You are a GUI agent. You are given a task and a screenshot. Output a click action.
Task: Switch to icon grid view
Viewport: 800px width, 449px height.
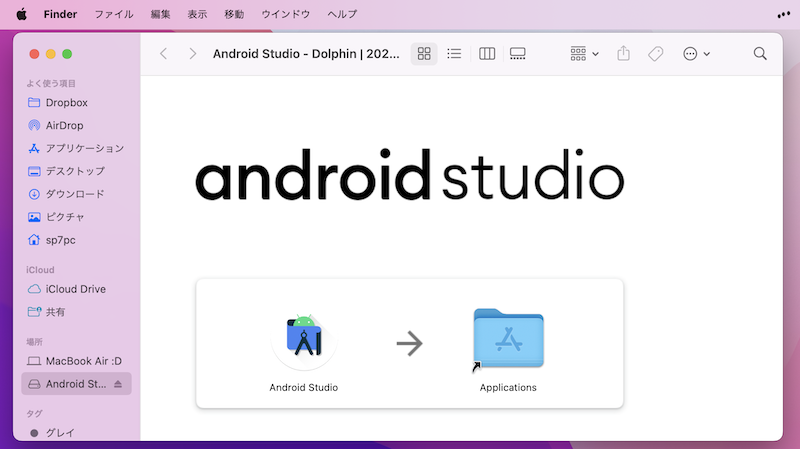(x=424, y=54)
